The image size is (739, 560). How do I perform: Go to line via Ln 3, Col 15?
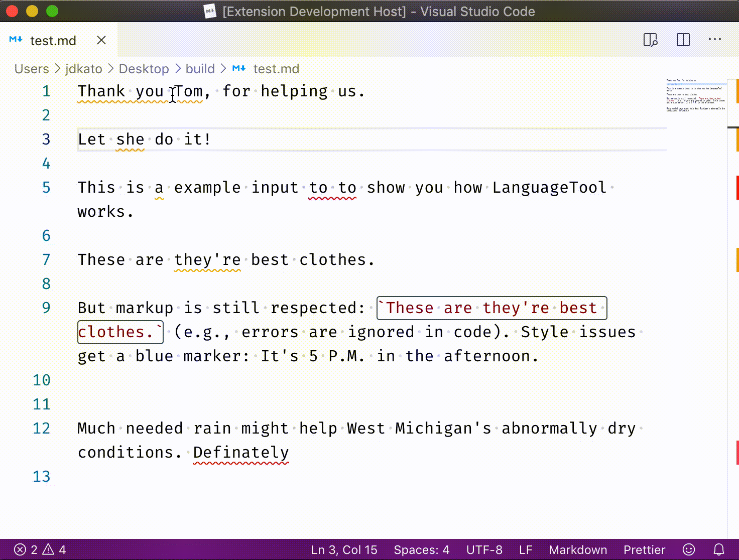tap(344, 549)
